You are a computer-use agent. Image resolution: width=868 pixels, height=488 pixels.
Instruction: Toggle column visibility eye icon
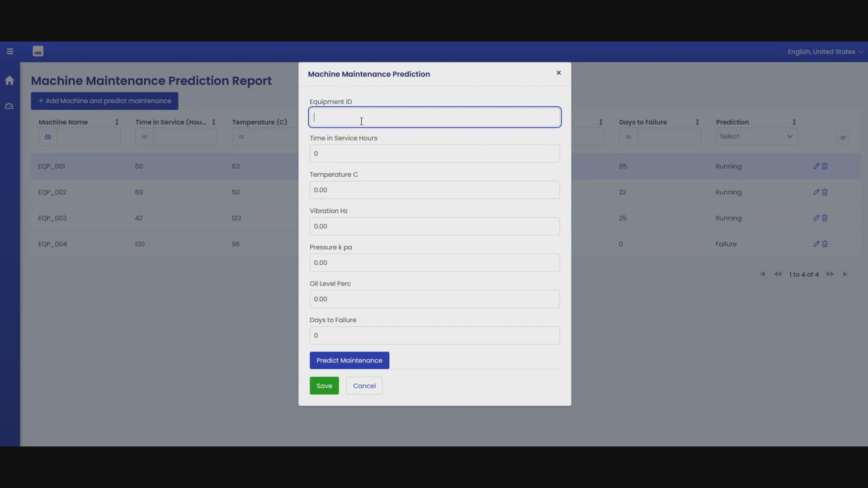[x=843, y=137]
